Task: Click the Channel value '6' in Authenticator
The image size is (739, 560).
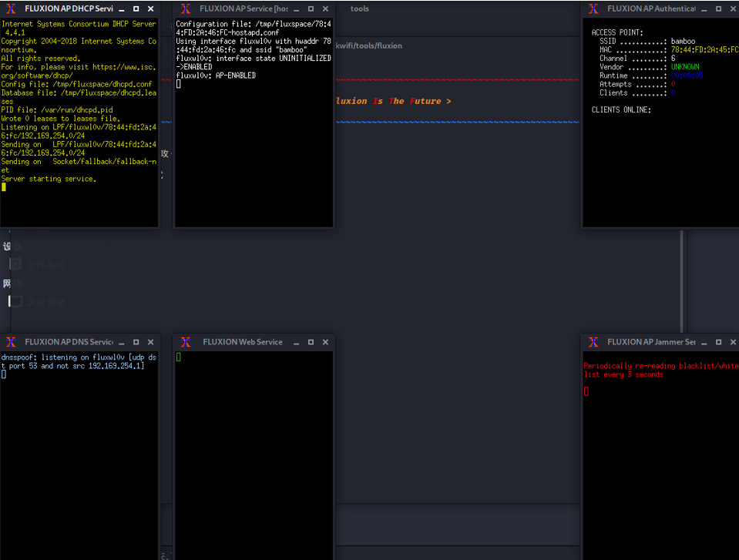Action: [673, 59]
